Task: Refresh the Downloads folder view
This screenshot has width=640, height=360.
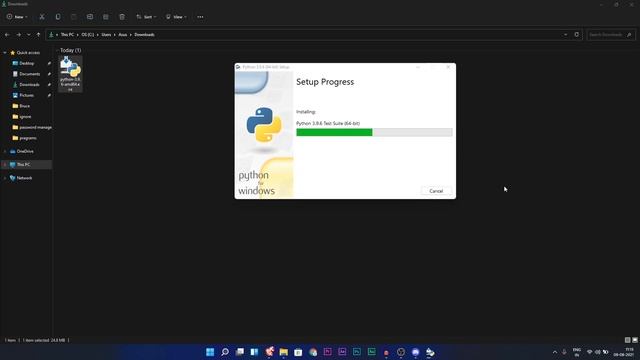Action: click(x=576, y=35)
